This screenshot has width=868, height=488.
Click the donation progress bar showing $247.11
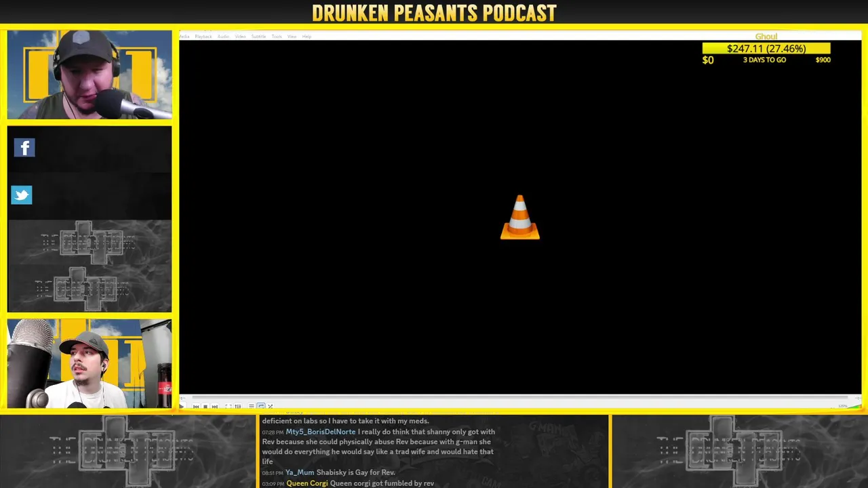(766, 49)
